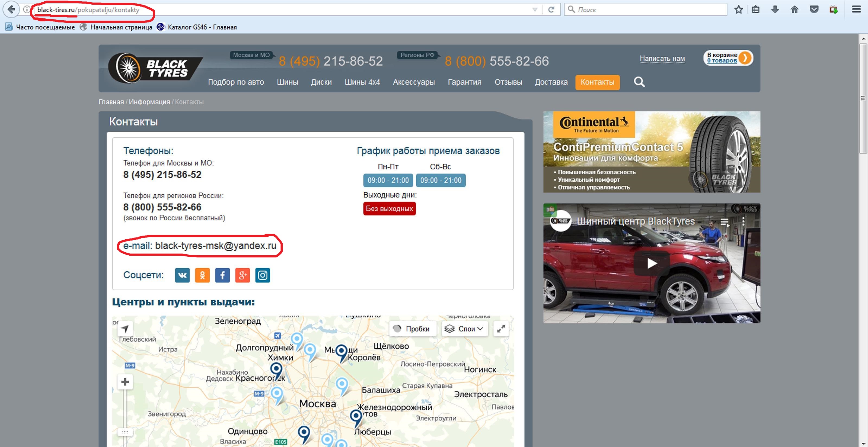Click the dark map pin near Люберцы
This screenshot has height=447, width=868.
tap(356, 419)
